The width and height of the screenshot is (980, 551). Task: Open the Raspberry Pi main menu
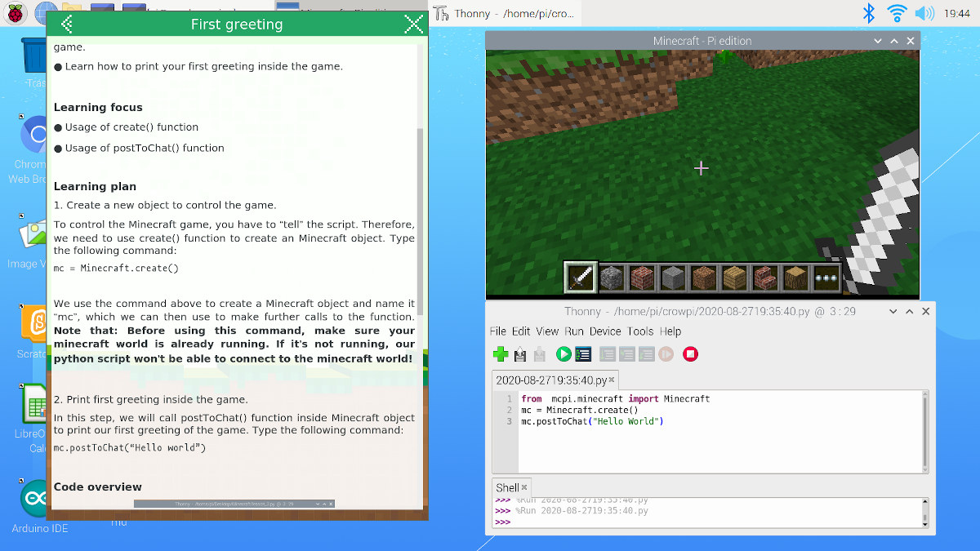tap(16, 12)
